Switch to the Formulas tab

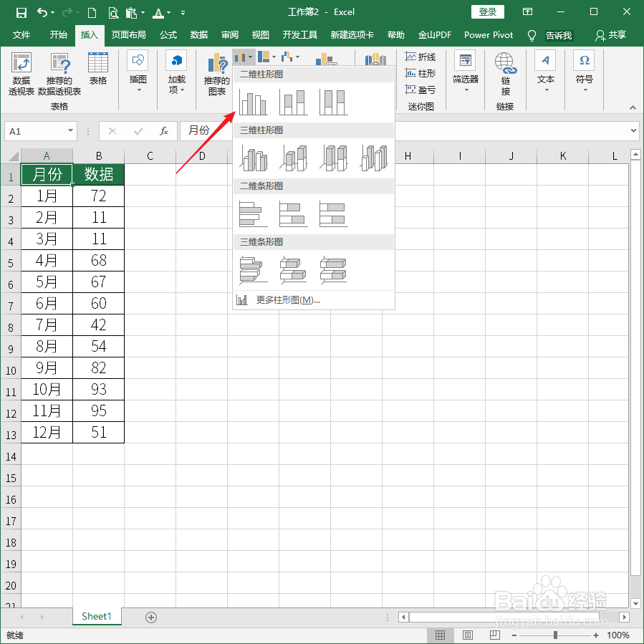(x=168, y=35)
